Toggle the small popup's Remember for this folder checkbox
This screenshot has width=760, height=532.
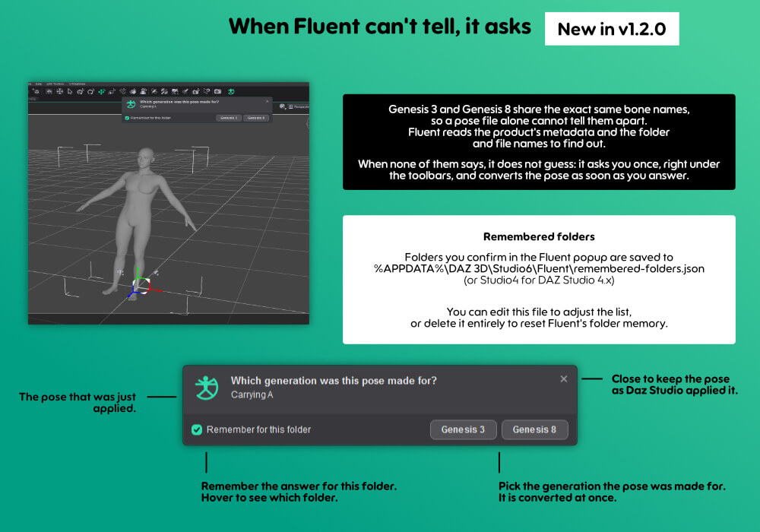click(127, 118)
